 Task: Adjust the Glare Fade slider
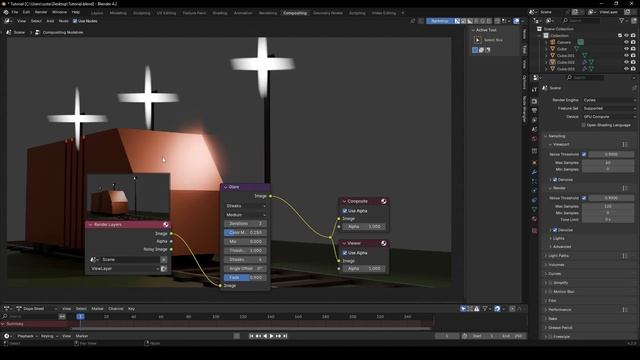[245, 278]
